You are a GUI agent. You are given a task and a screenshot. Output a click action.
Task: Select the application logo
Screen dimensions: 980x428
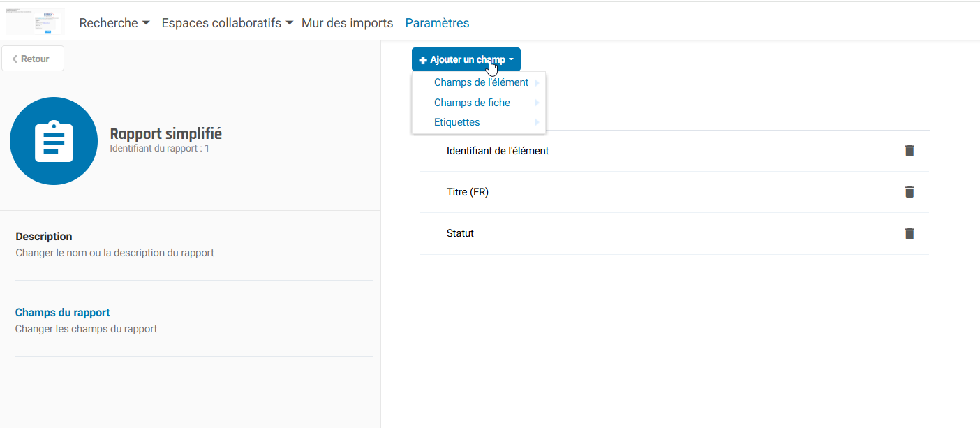click(x=34, y=21)
